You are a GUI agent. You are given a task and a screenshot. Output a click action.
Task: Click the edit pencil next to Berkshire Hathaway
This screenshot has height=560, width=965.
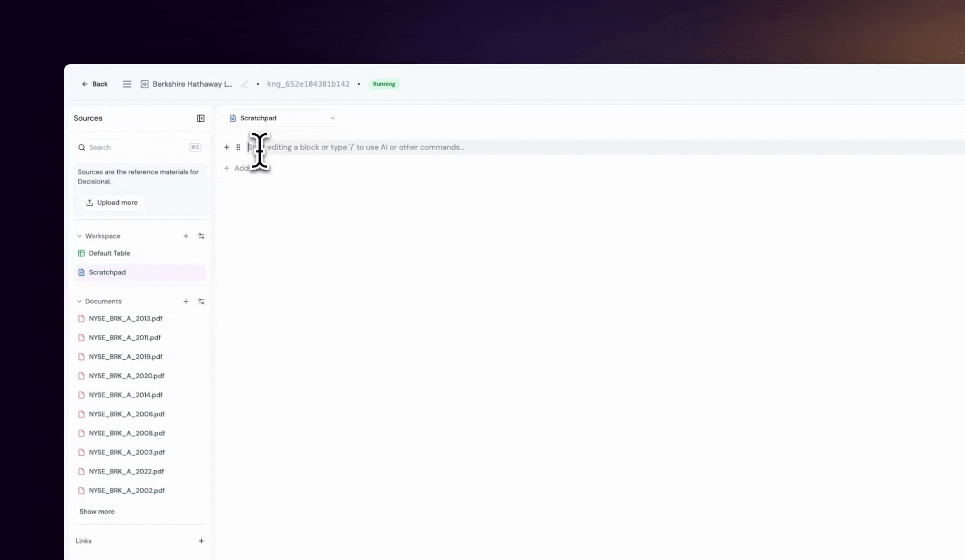click(x=244, y=84)
